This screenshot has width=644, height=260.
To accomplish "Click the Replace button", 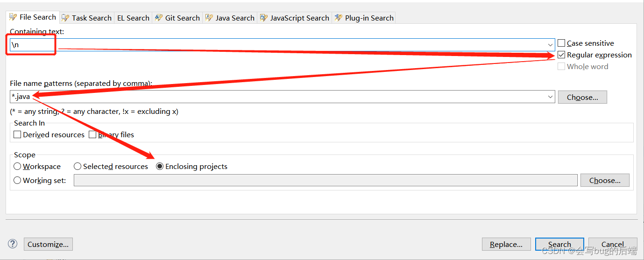I will (x=506, y=244).
